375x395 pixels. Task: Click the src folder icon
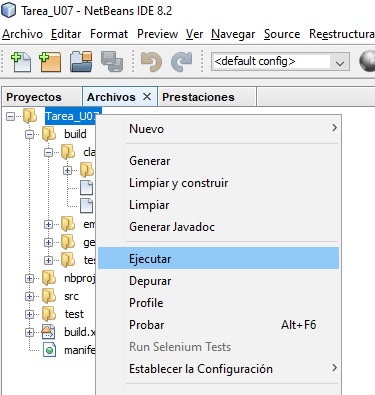click(49, 296)
